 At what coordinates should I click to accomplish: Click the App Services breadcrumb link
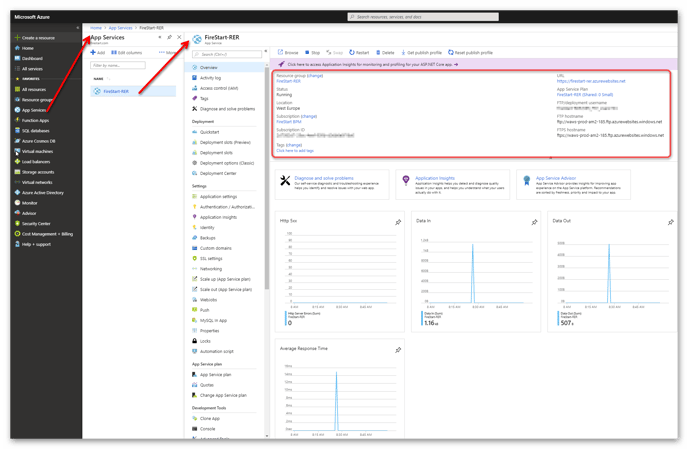point(120,28)
